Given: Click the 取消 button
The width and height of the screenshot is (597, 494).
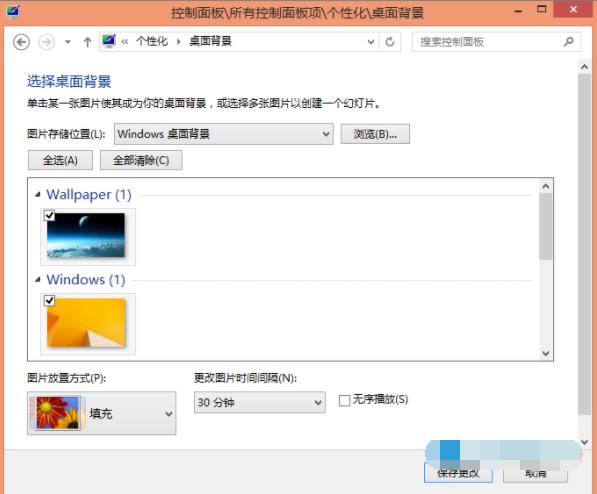Looking at the screenshot, I should point(535,473).
